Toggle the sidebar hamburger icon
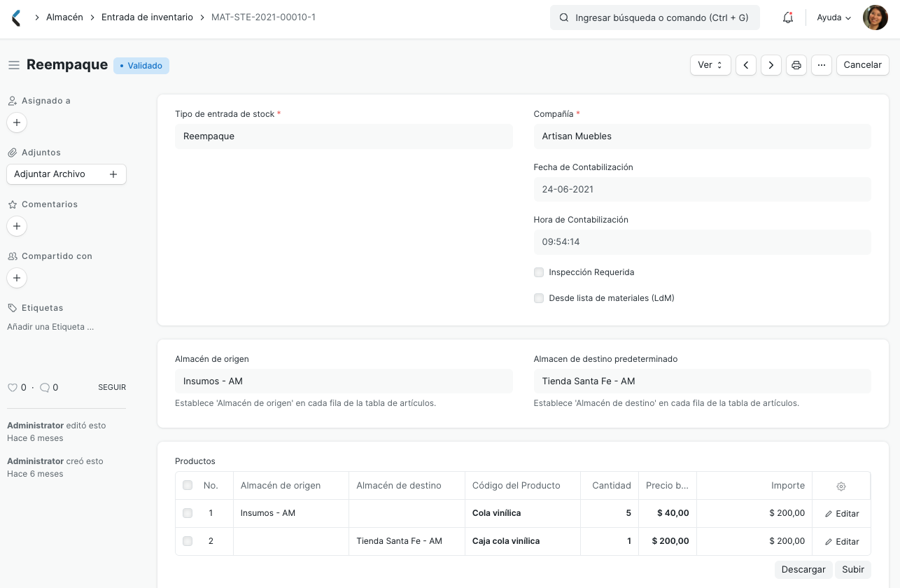Viewport: 900px width, 588px height. point(13,65)
